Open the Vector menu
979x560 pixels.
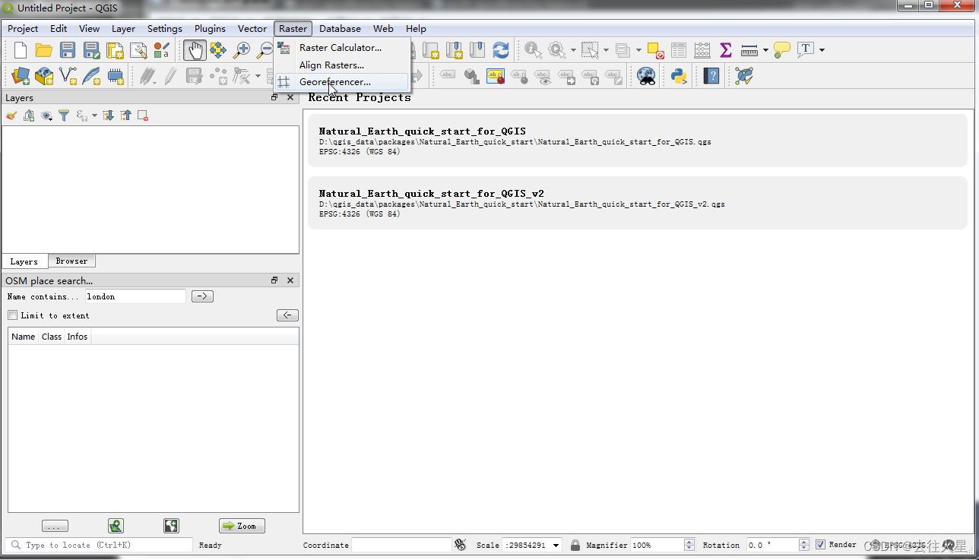point(252,28)
